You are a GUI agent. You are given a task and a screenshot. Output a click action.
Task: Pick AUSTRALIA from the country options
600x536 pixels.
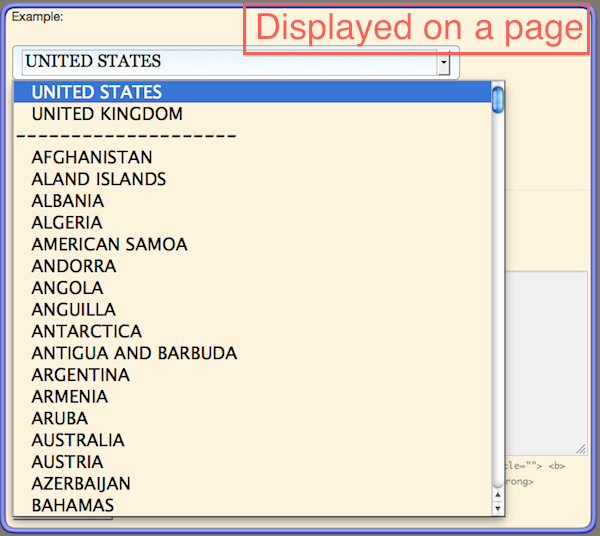253,440
